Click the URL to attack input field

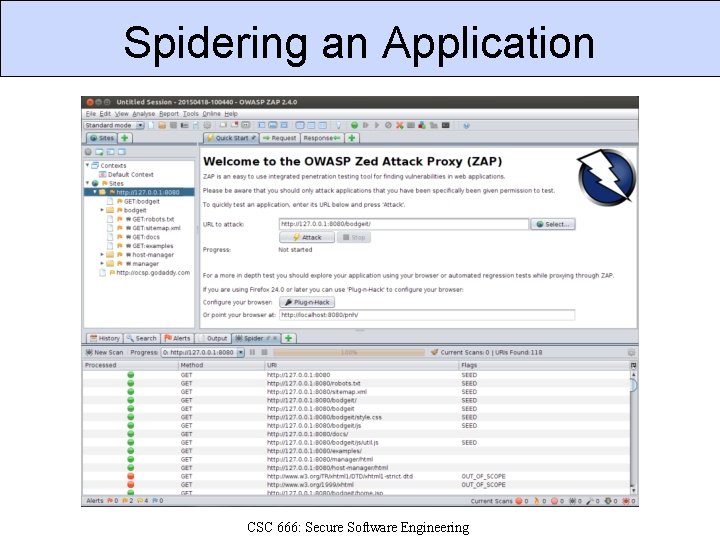404,224
